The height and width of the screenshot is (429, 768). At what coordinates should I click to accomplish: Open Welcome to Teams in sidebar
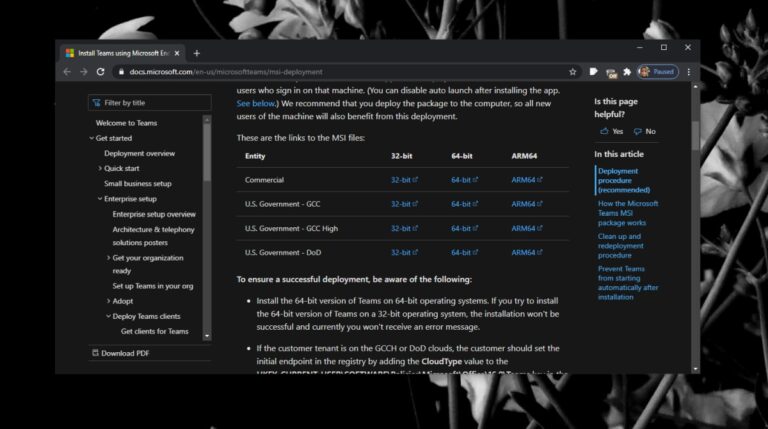pyautogui.click(x=126, y=123)
